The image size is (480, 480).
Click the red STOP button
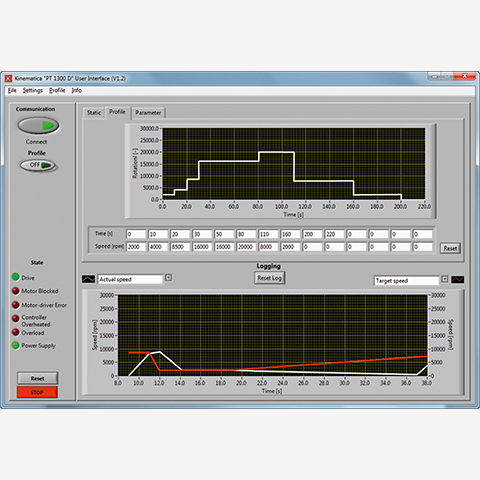(x=37, y=392)
